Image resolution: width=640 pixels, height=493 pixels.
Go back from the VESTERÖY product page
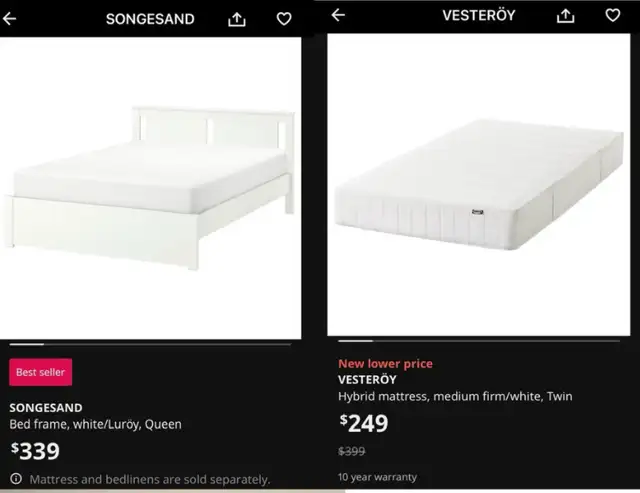tap(338, 15)
